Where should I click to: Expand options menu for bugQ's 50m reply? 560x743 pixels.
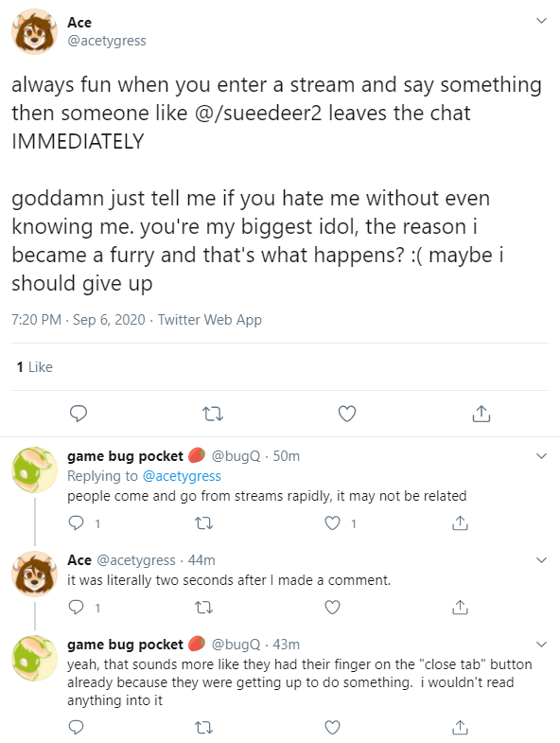(541, 456)
